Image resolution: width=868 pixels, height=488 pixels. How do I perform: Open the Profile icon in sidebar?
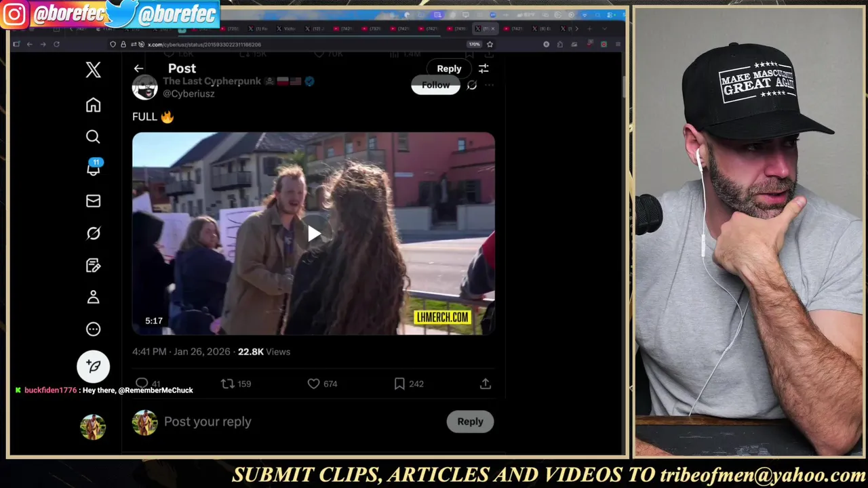[x=94, y=297]
